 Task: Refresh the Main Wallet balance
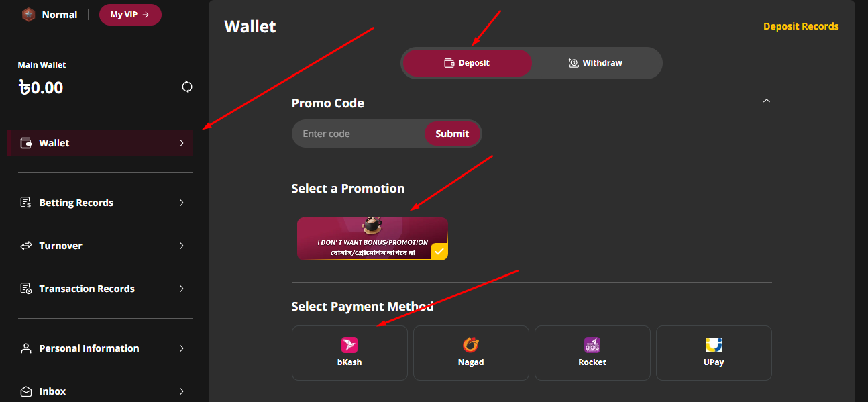coord(187,87)
